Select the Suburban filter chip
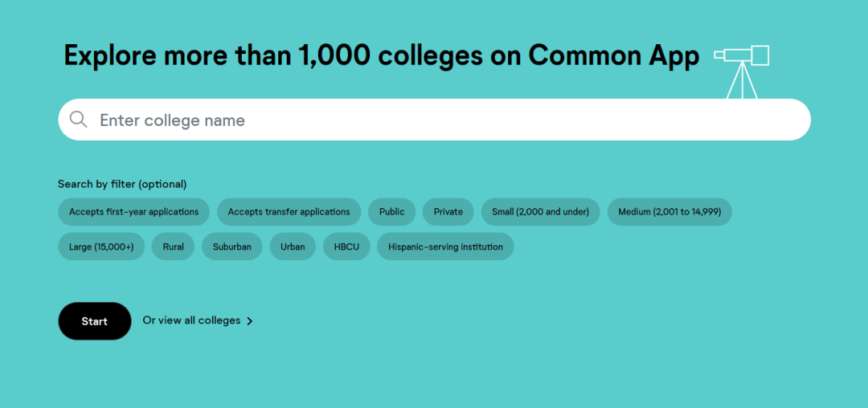The width and height of the screenshot is (868, 408). tap(231, 247)
